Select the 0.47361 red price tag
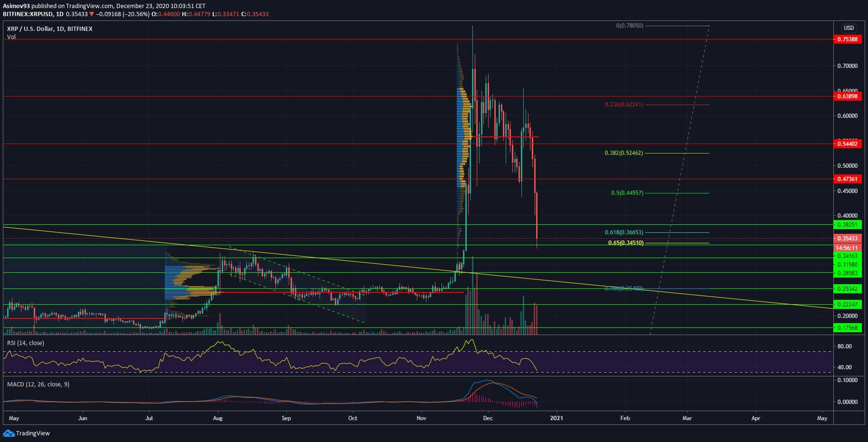The height and width of the screenshot is (442, 868). (x=848, y=179)
